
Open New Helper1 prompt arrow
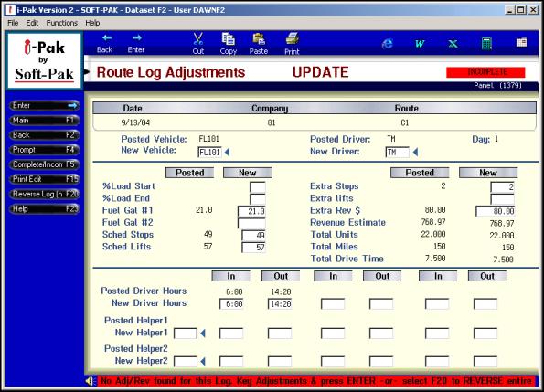point(203,334)
